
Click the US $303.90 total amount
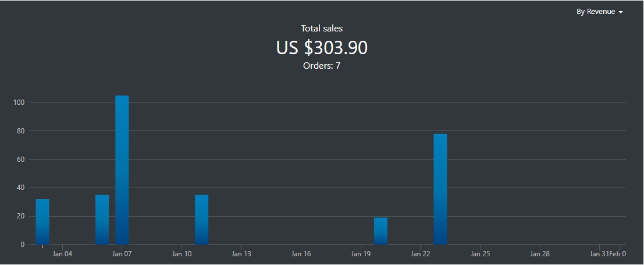point(322,48)
